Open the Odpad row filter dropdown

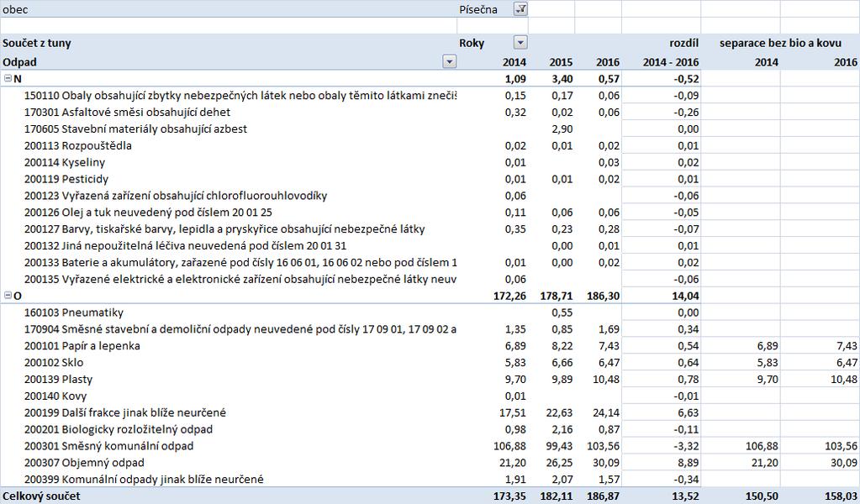click(449, 62)
